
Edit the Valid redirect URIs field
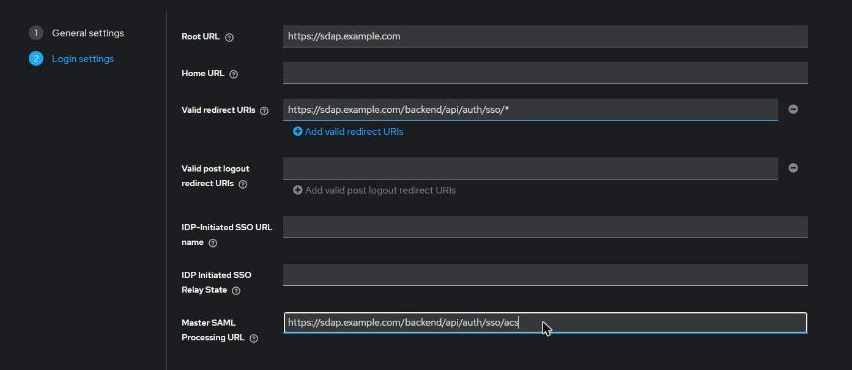pyautogui.click(x=530, y=110)
